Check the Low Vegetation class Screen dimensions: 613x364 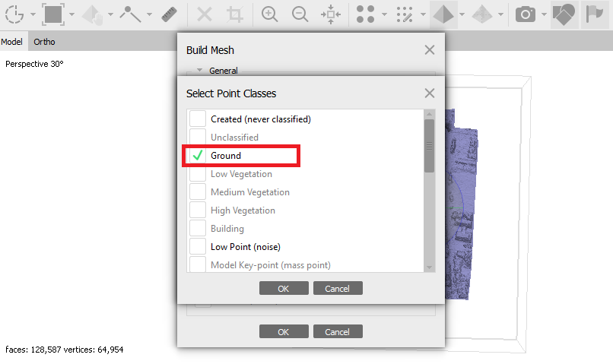(198, 174)
